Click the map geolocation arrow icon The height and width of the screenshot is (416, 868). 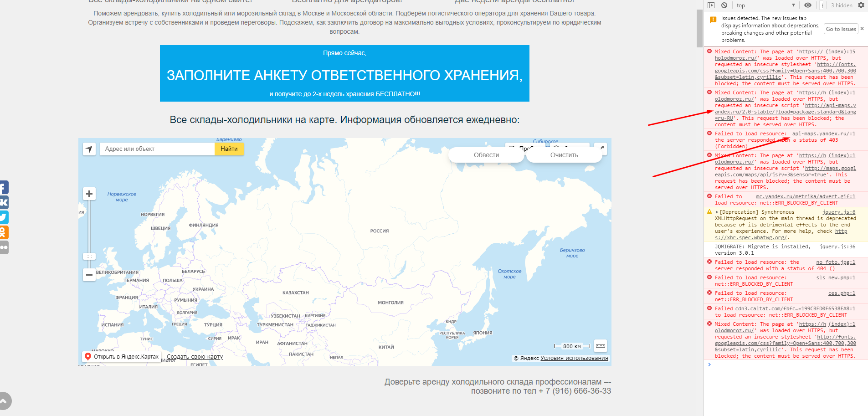pyautogui.click(x=89, y=149)
